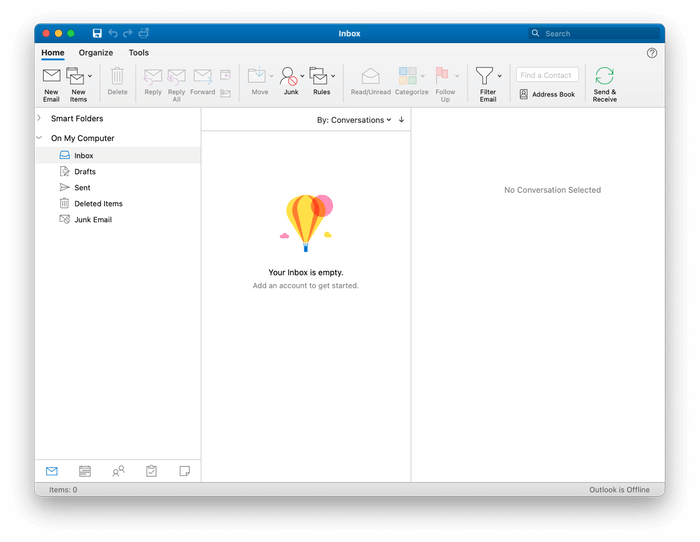Screen dimensions: 700x542
Task: Open the Categorize dropdown arrow
Action: 423,76
